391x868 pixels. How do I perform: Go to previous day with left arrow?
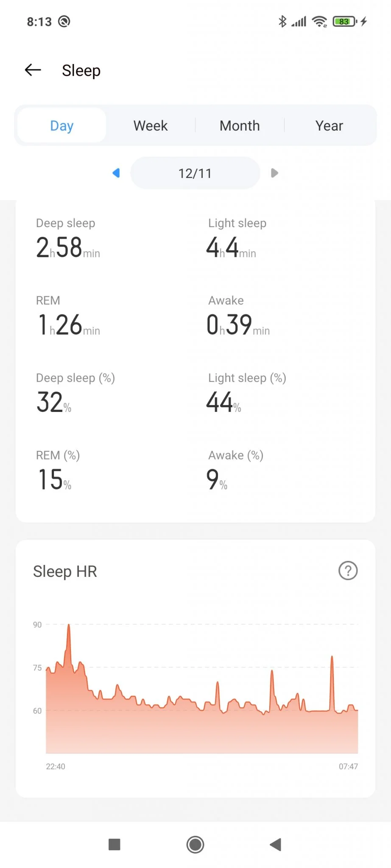coord(116,173)
